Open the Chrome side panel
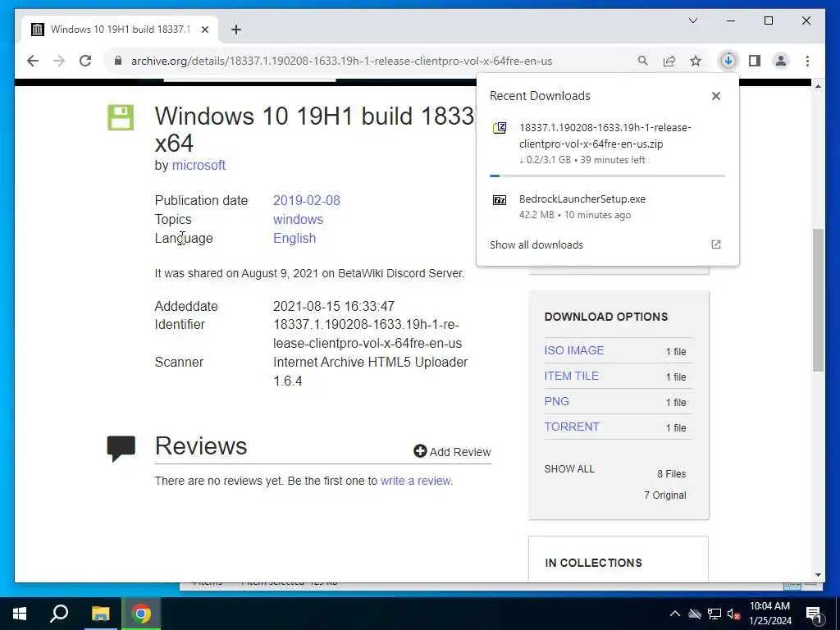The width and height of the screenshot is (840, 630). point(755,61)
